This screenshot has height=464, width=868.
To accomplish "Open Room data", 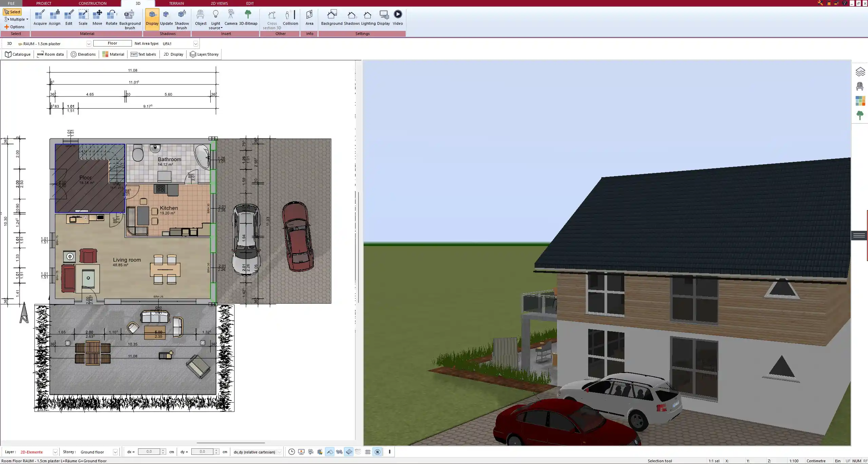I will [50, 54].
